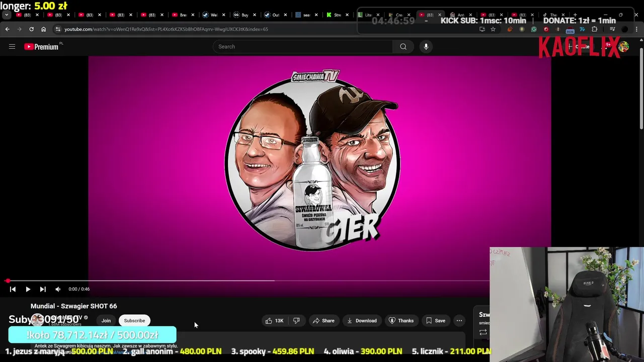This screenshot has height=362, width=644.
Task: Switch to the "sea" browser tab
Action: 306,15
